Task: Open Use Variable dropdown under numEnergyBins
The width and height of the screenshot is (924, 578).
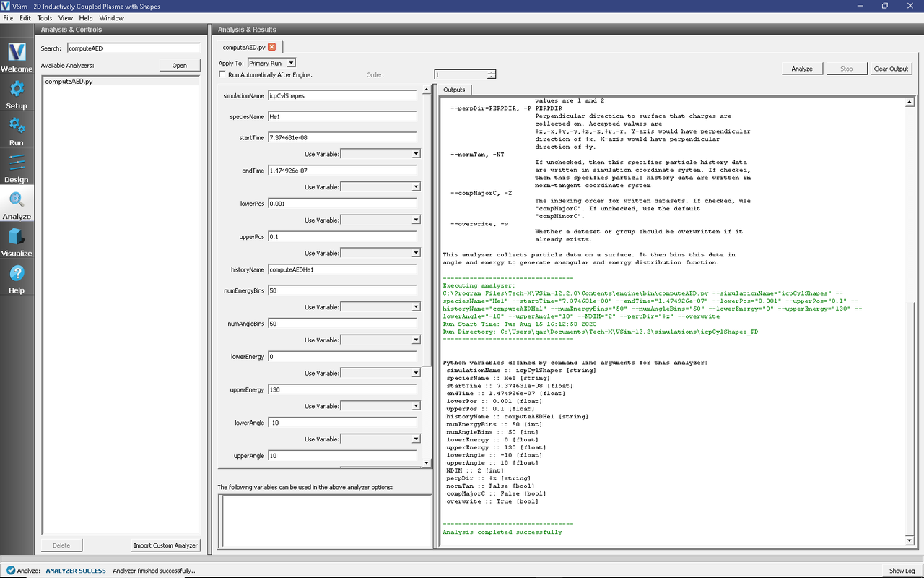Action: (380, 307)
